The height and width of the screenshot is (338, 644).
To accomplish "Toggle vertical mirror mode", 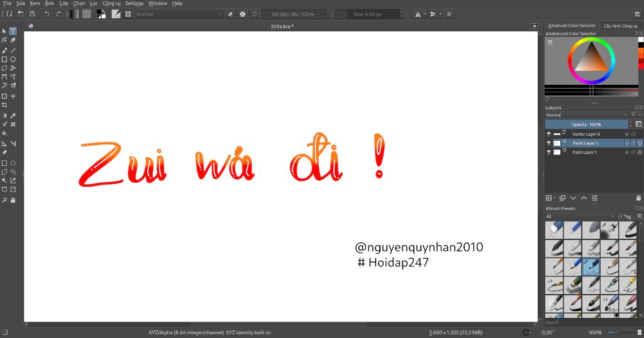I will [x=433, y=14].
